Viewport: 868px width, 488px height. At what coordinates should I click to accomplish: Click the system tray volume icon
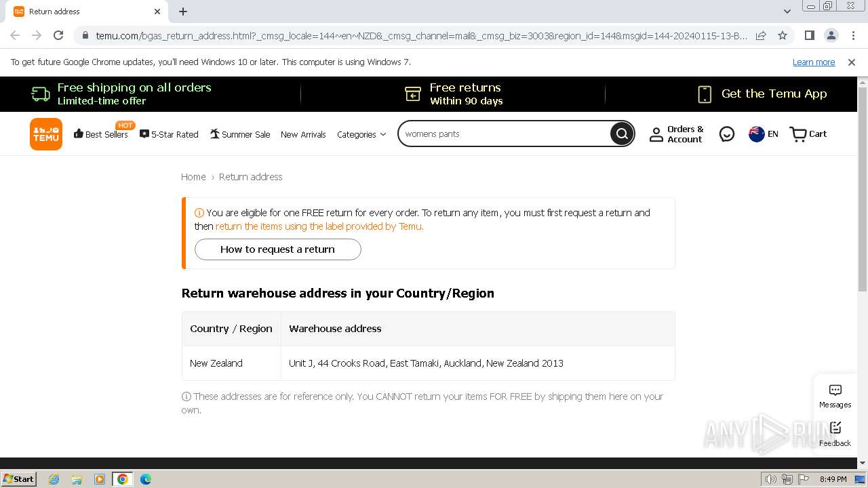coord(771,479)
